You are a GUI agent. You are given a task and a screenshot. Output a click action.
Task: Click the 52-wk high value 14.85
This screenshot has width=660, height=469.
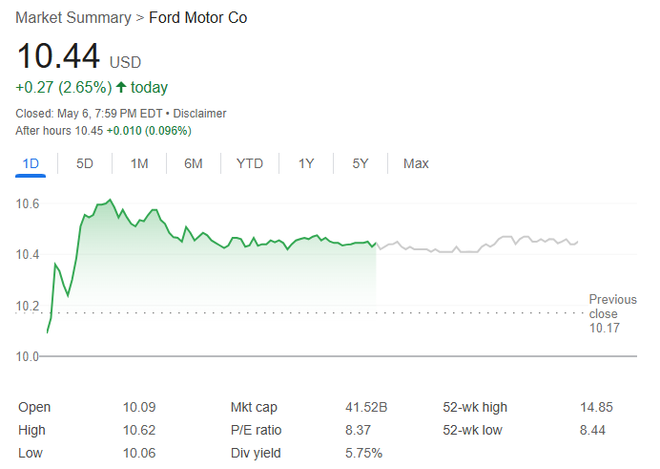click(596, 408)
